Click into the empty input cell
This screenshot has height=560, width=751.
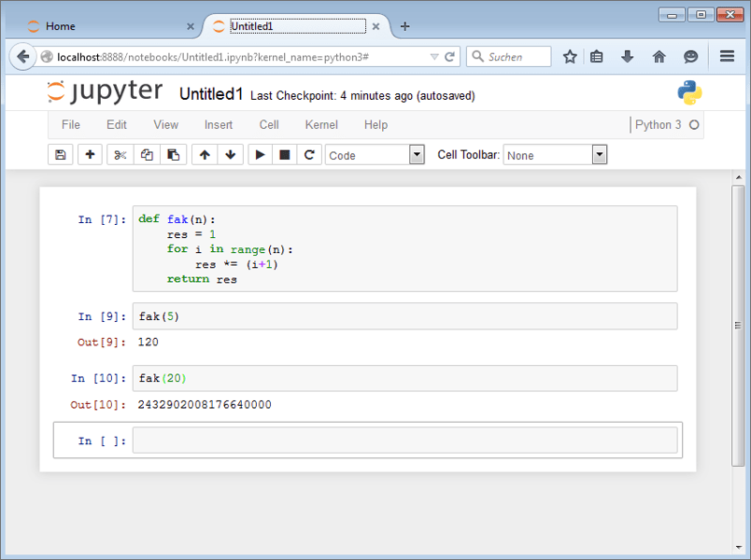(x=404, y=441)
